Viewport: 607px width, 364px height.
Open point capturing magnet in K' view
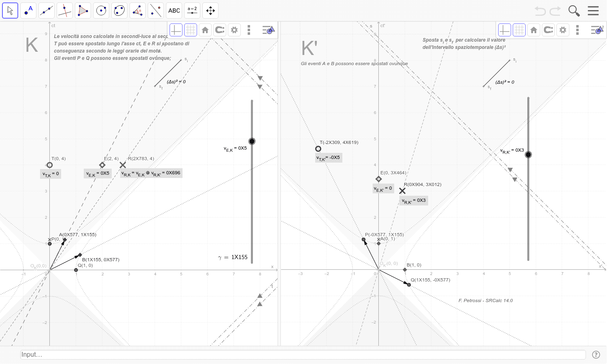click(548, 30)
